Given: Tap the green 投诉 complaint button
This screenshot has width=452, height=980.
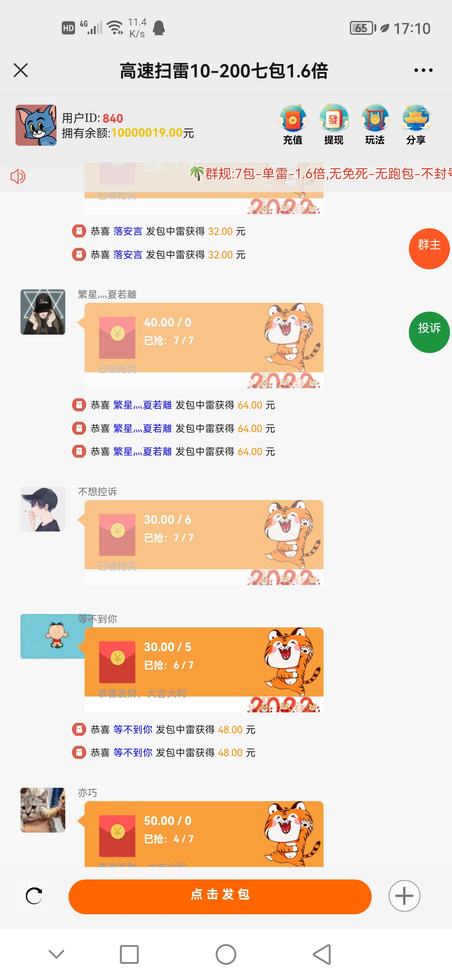Looking at the screenshot, I should pos(429,332).
